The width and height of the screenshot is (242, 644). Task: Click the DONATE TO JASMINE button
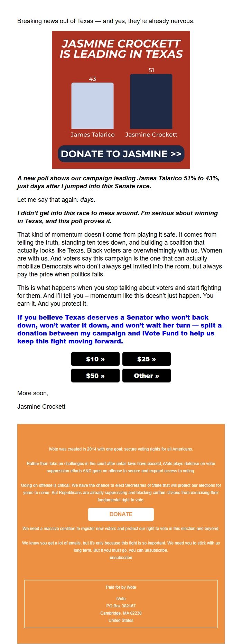click(x=121, y=154)
